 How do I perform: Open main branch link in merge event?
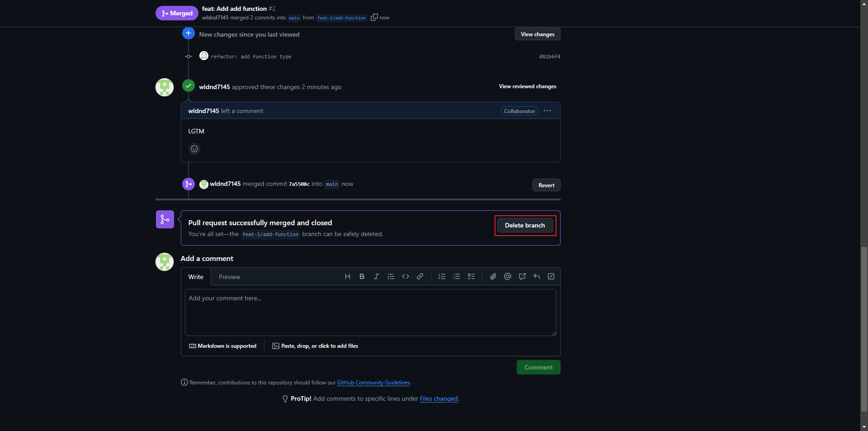point(332,184)
